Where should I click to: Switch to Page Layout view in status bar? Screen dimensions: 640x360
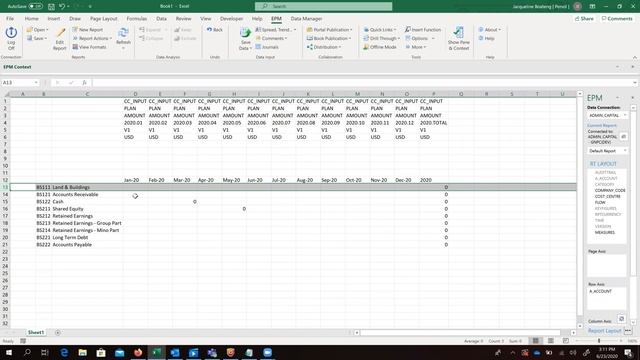tap(551, 341)
